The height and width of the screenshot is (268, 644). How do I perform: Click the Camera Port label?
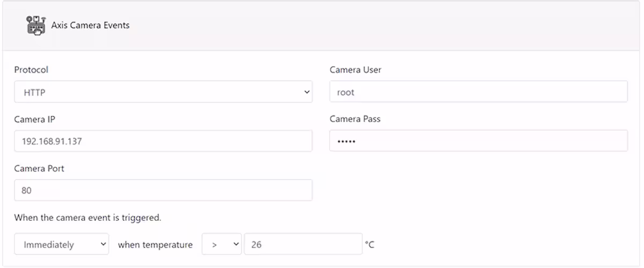point(39,168)
